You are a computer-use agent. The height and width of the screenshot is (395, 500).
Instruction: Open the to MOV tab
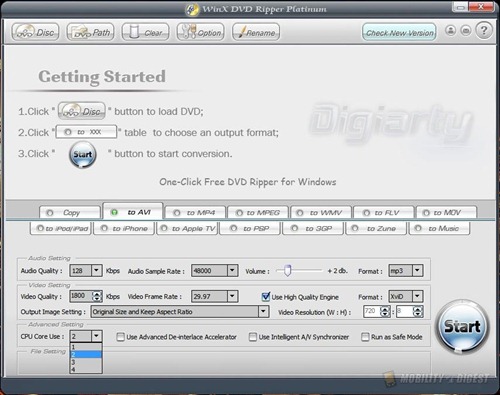447,212
